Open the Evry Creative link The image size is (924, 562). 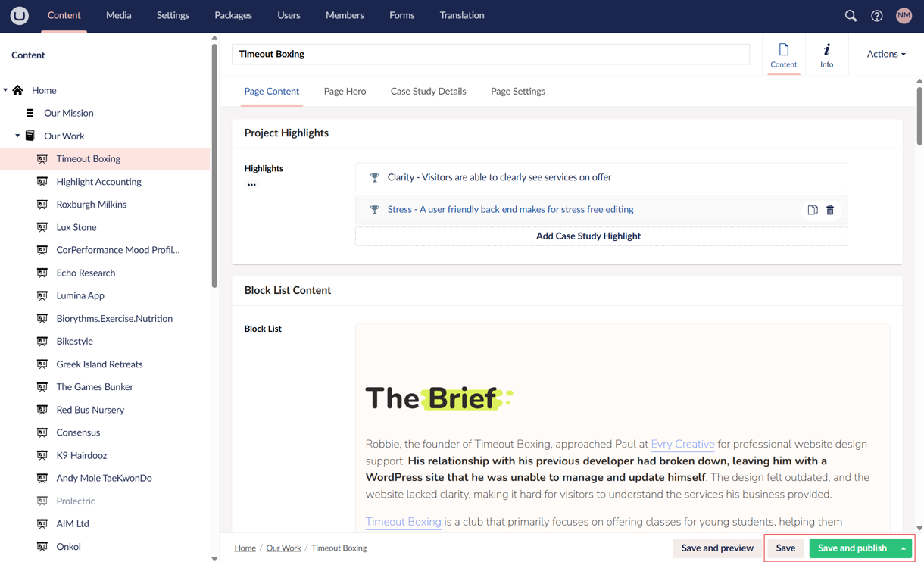(x=682, y=445)
